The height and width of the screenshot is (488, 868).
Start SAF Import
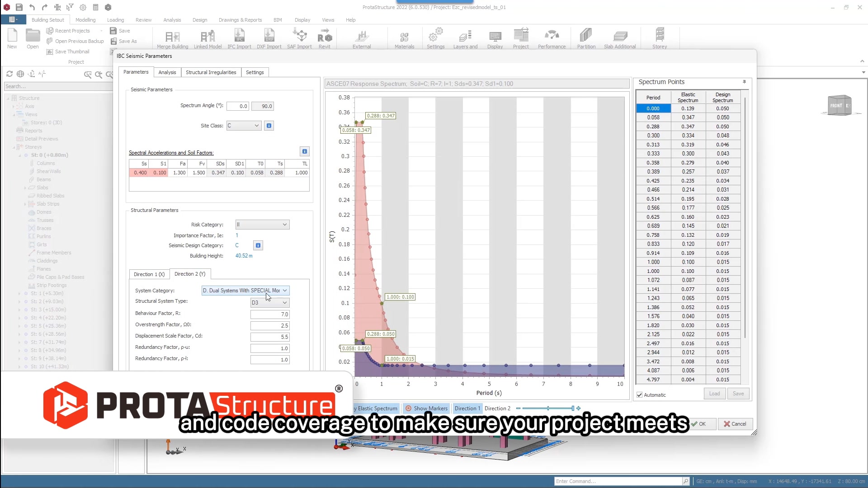(299, 38)
